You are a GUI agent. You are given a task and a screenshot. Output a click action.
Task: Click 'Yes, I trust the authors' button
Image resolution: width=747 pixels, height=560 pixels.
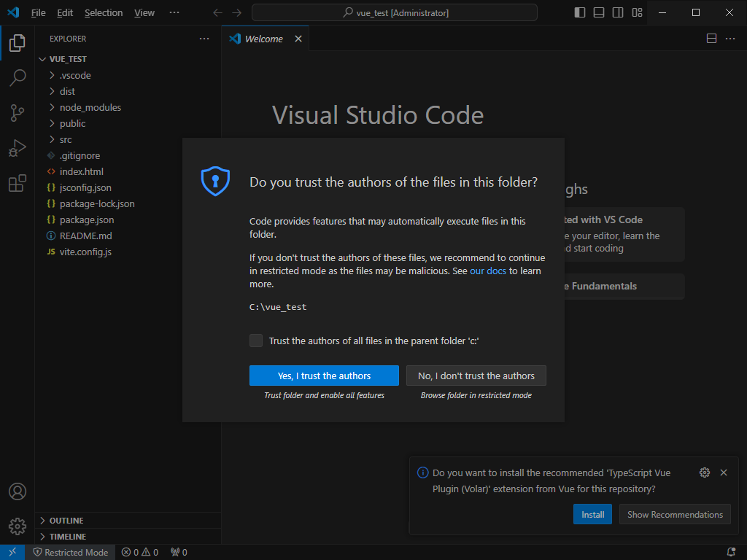[x=324, y=376]
